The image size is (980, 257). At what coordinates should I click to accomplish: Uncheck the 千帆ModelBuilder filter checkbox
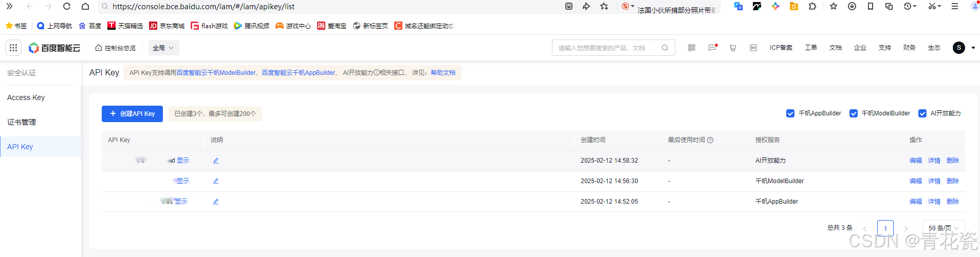[x=854, y=113]
